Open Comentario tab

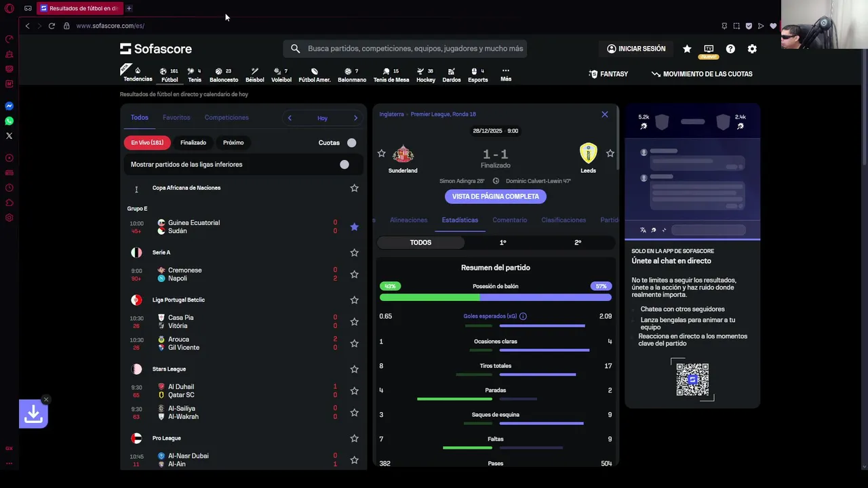(510, 220)
